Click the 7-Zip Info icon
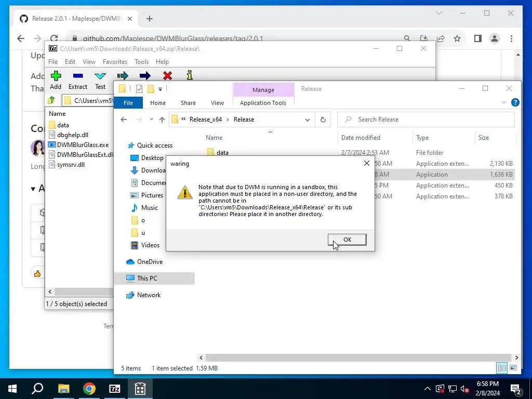The height and width of the screenshot is (399, 532). (x=190, y=75)
